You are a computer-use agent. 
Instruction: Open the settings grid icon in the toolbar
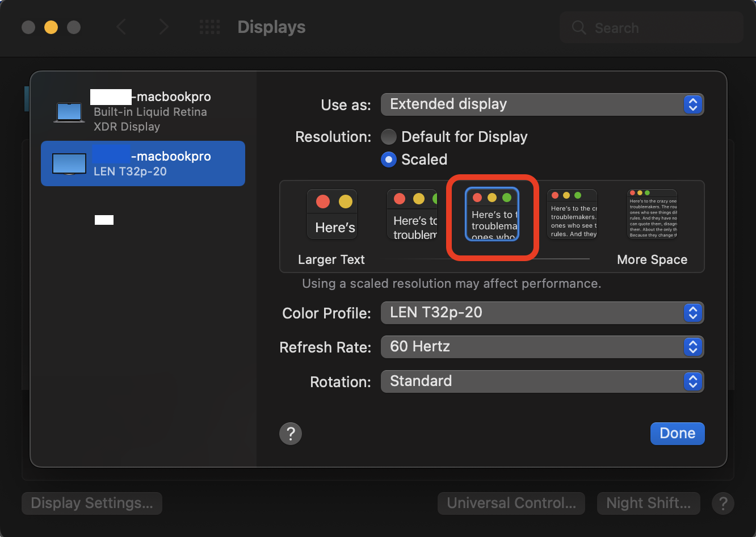pyautogui.click(x=209, y=27)
